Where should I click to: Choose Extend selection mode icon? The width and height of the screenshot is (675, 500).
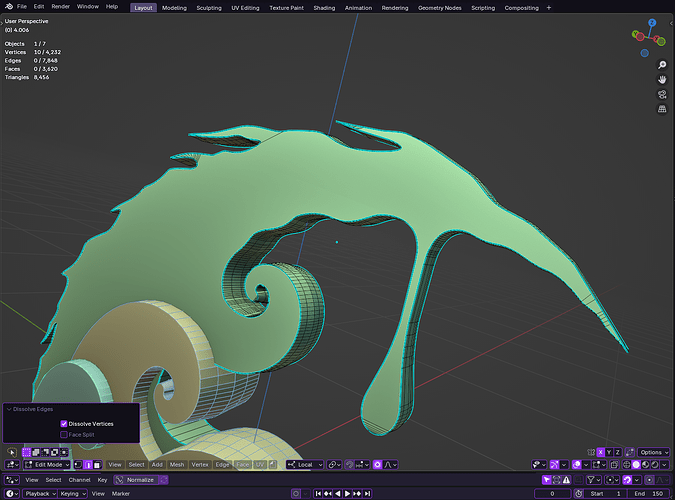[x=36, y=452]
